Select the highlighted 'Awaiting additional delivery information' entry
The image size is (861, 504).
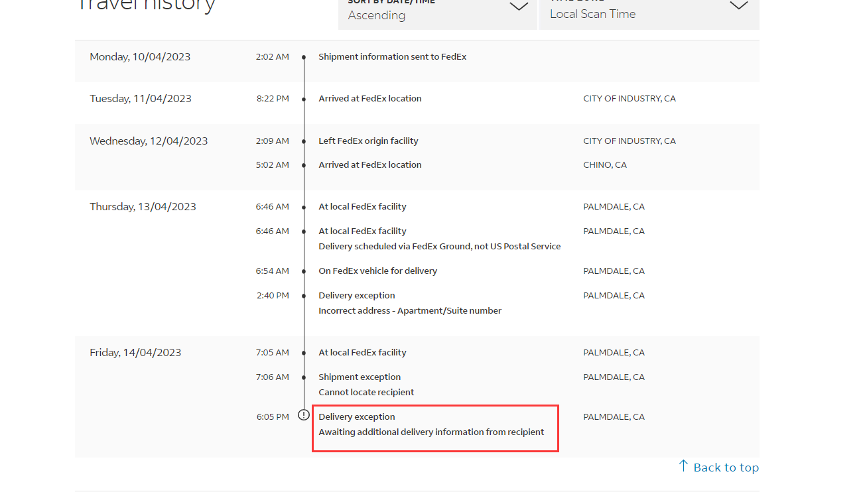point(431,432)
